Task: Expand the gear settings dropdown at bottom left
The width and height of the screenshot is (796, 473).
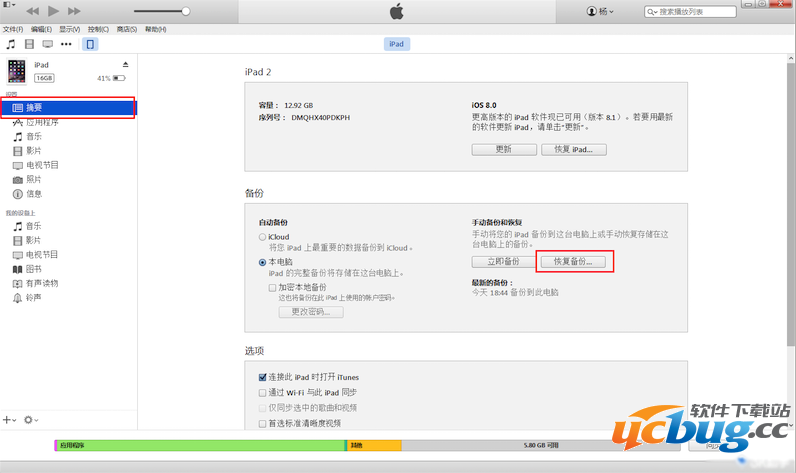Action: pyautogui.click(x=31, y=420)
